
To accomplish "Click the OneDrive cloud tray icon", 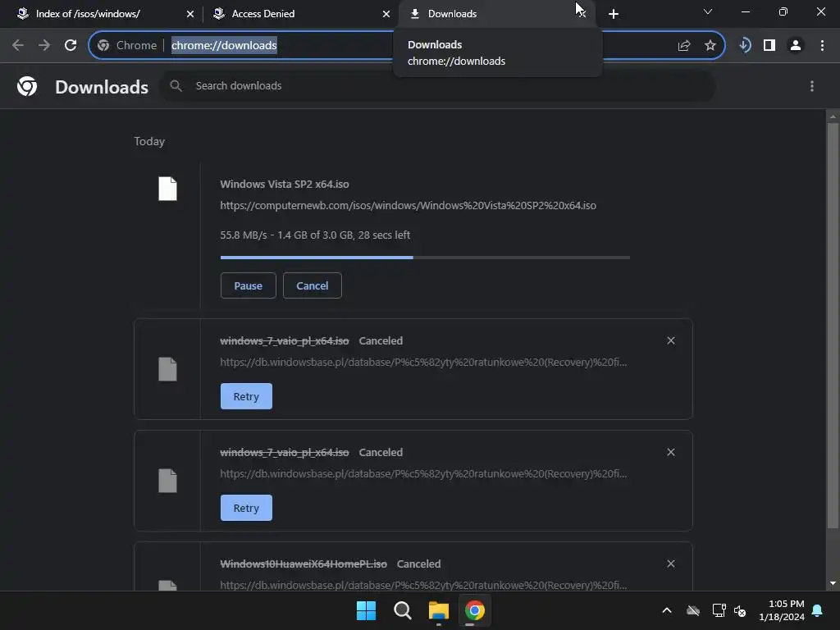I will coord(693,610).
